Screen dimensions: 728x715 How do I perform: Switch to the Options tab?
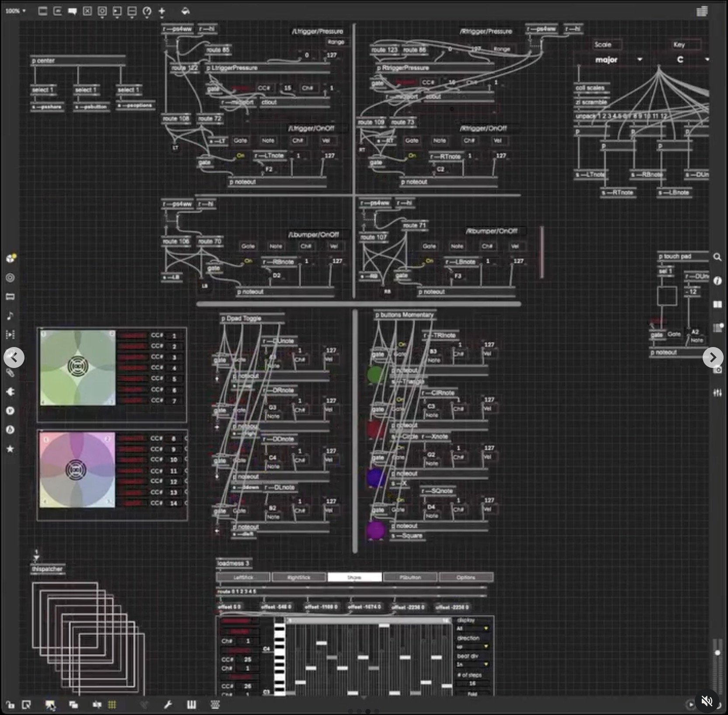pos(466,577)
